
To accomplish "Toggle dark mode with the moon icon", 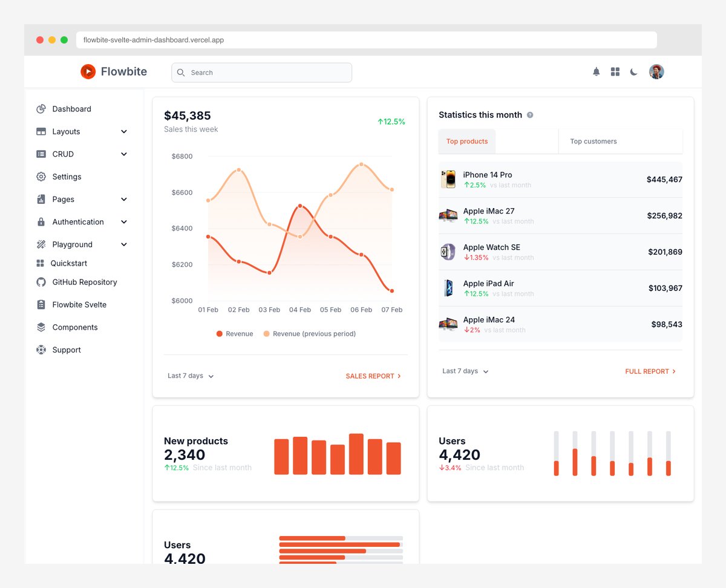I will coord(633,71).
